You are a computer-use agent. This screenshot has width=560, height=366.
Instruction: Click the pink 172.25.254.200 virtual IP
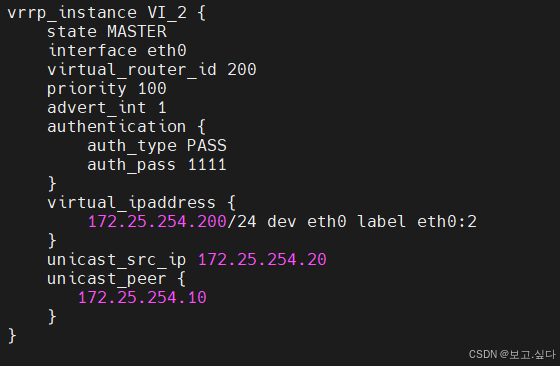coord(157,222)
